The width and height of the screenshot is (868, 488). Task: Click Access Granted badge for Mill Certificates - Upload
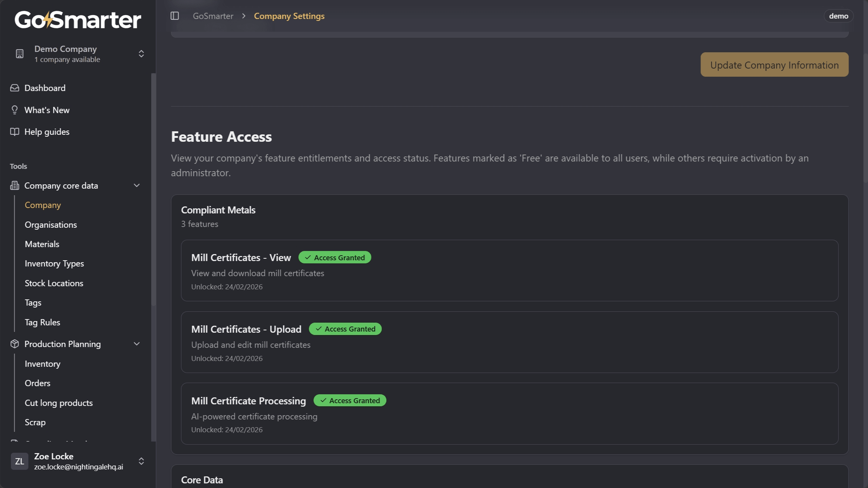tap(345, 329)
